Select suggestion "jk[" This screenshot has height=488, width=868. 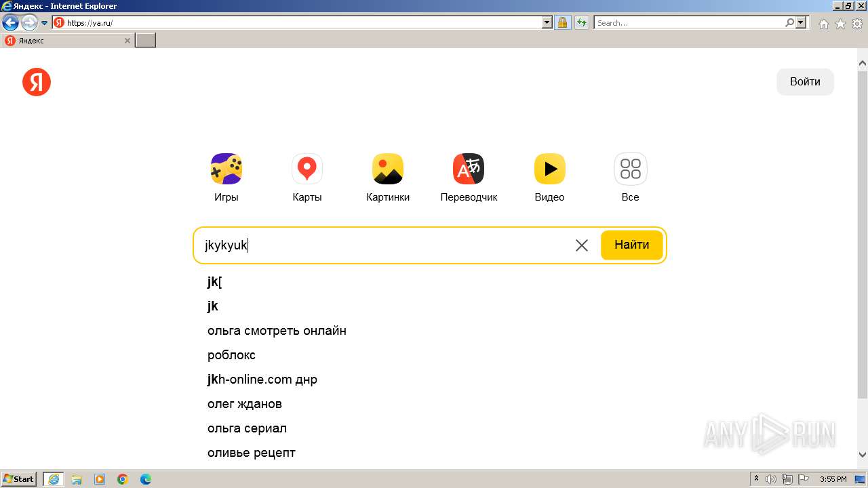pos(215,282)
